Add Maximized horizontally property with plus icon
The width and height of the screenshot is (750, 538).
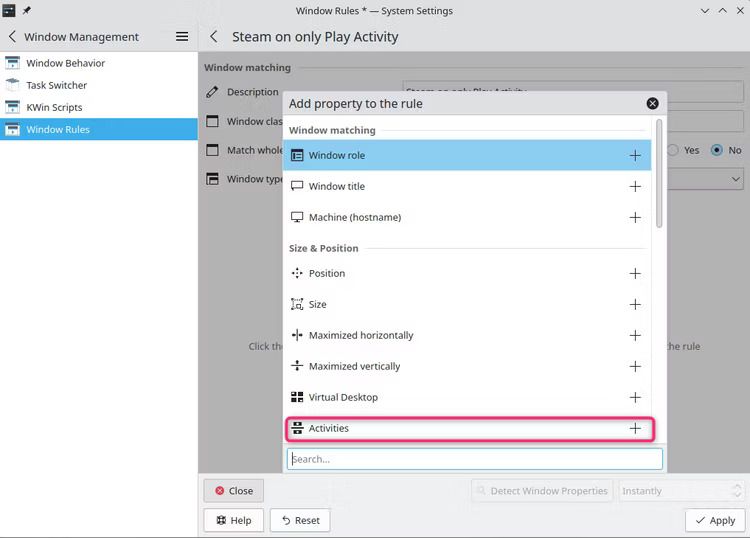click(635, 336)
